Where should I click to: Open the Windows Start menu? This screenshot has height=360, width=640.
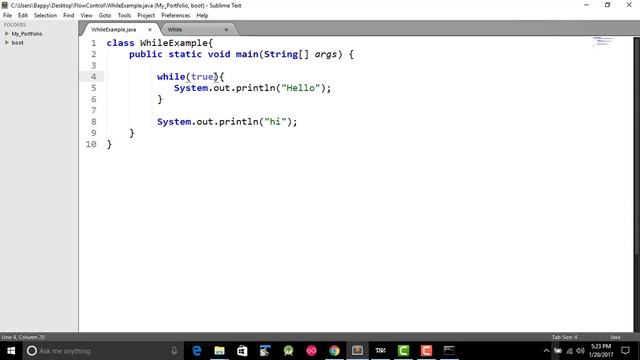[x=11, y=351]
